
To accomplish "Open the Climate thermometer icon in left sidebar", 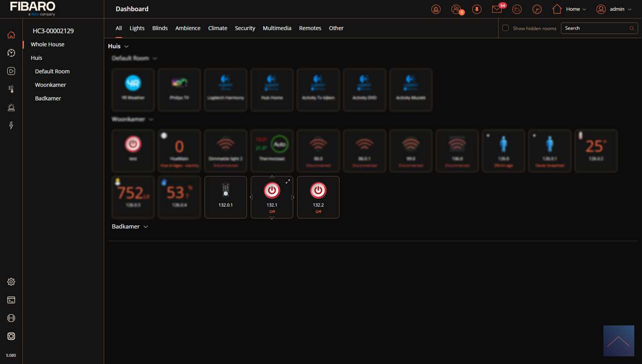I will click(x=11, y=89).
